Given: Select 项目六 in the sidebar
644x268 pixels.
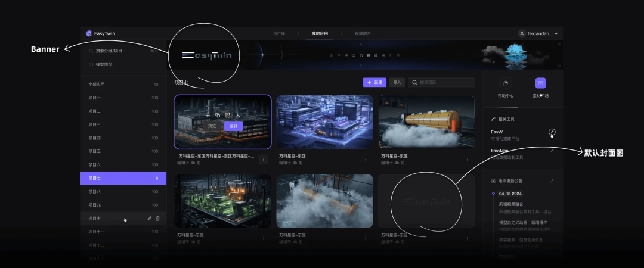Looking at the screenshot, I should coord(123,164).
